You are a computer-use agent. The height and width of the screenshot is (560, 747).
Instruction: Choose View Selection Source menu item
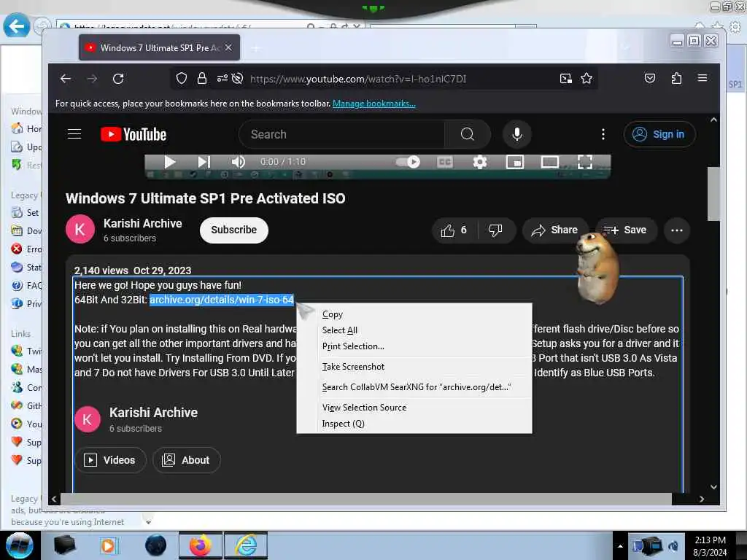click(414, 408)
